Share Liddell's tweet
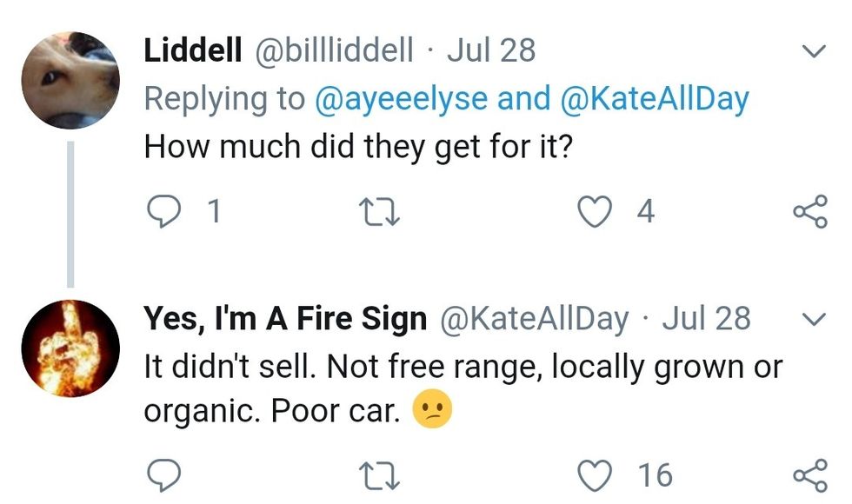Image resolution: width=852 pixels, height=504 pixels. click(809, 211)
